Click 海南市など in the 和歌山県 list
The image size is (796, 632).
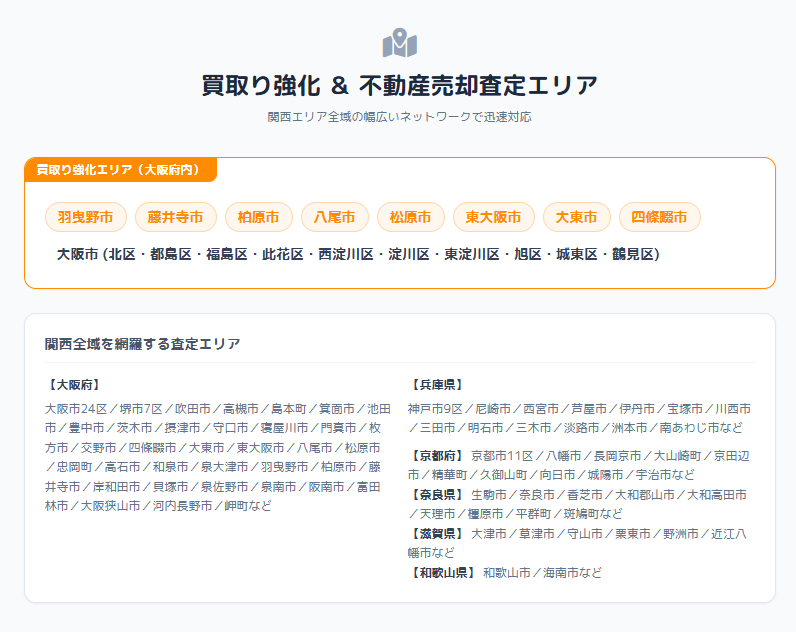tap(573, 573)
